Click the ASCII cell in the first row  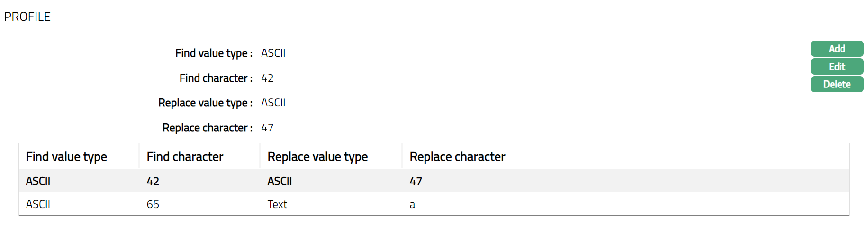[38, 181]
